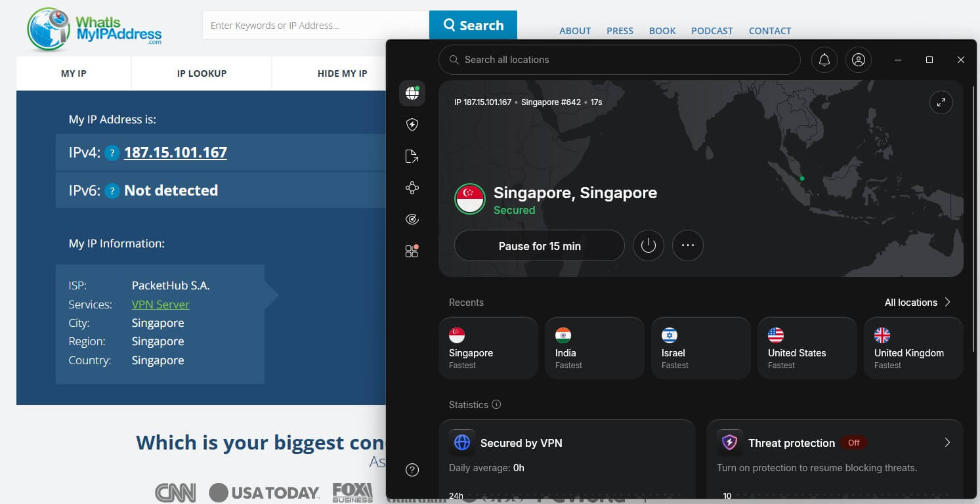
Task: Click the Pause for 15 min button
Action: coord(540,246)
